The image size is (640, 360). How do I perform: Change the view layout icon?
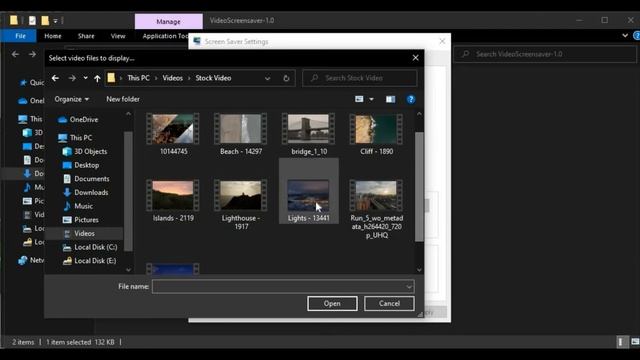[359, 99]
